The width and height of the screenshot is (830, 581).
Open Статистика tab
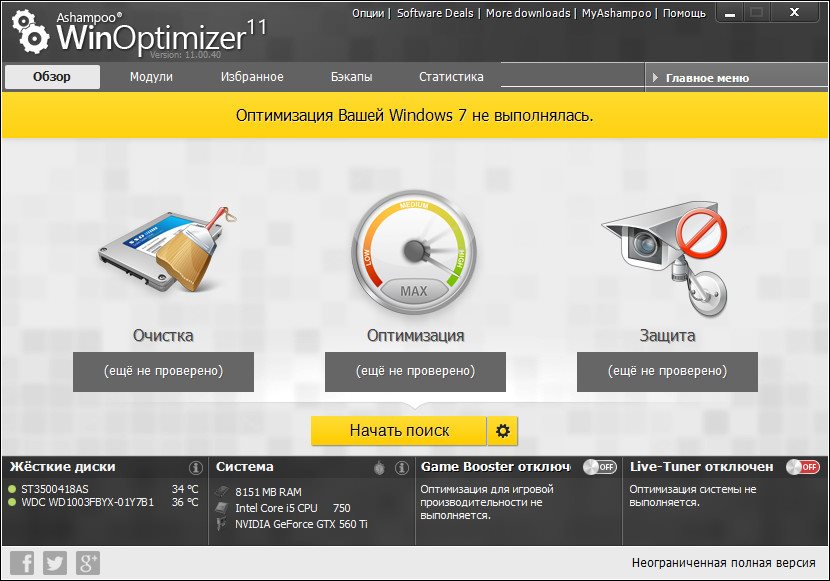tap(451, 77)
